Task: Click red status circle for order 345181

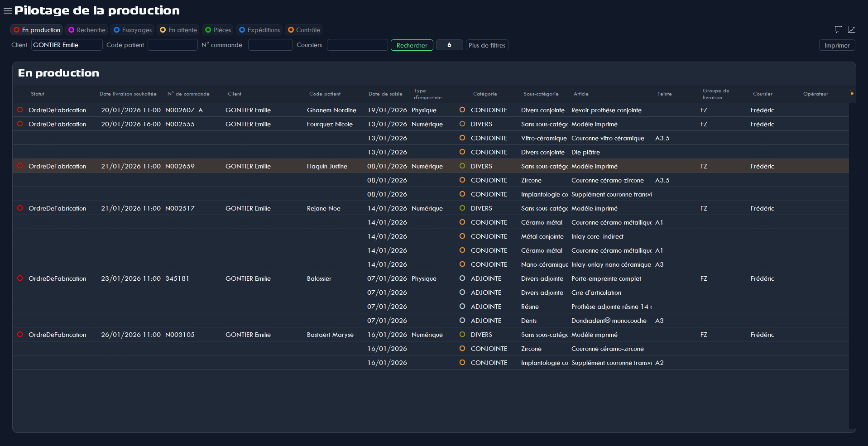Action: tap(20, 278)
